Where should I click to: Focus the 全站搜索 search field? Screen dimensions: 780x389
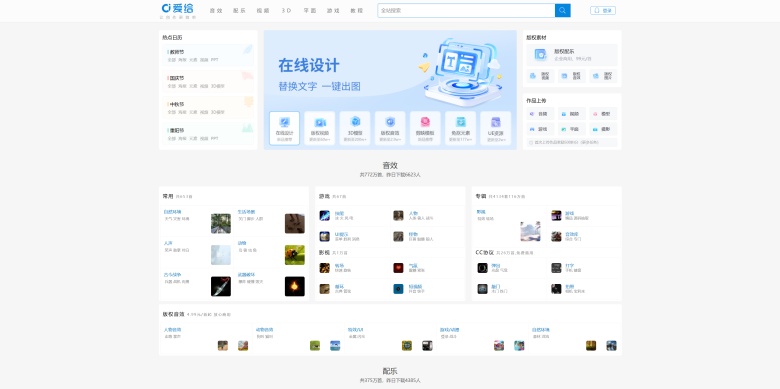point(466,10)
